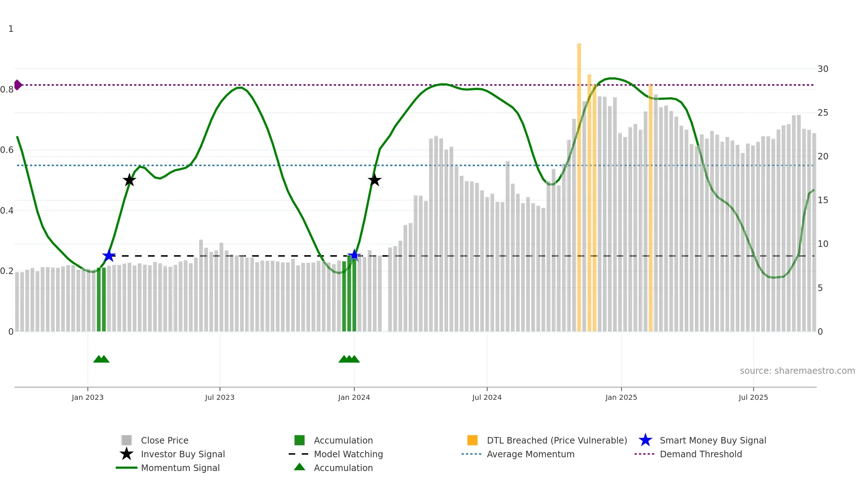Click the tallest orange DTL Breached bar
This screenshot has width=868, height=488.
point(579,187)
